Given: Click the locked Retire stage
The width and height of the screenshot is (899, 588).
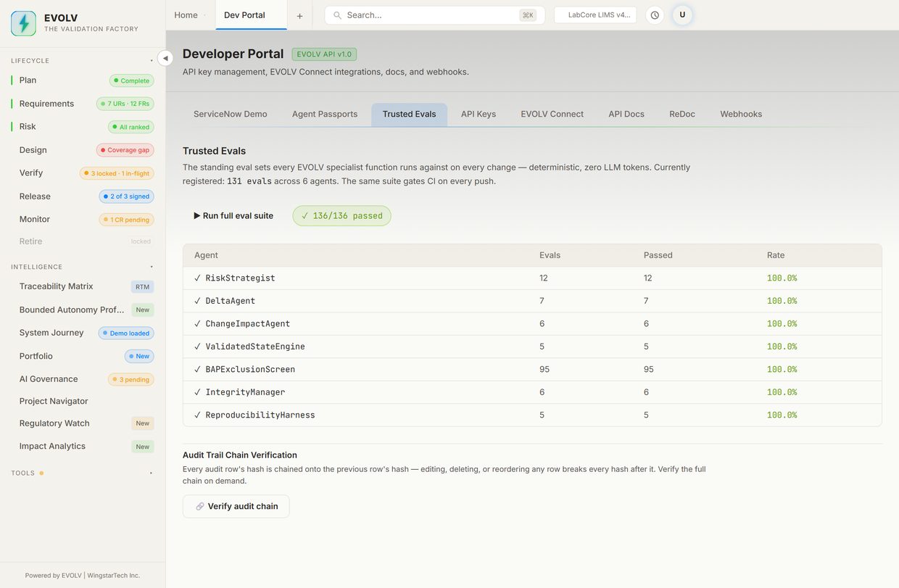Looking at the screenshot, I should pyautogui.click(x=83, y=241).
